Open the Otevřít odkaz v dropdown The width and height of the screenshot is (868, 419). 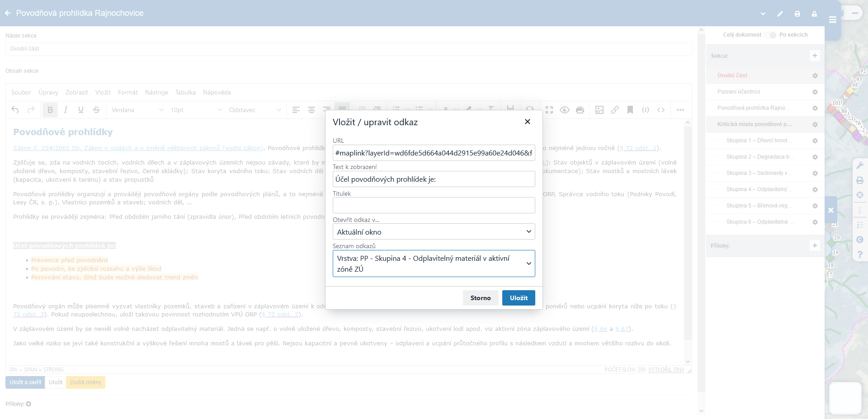pos(434,232)
